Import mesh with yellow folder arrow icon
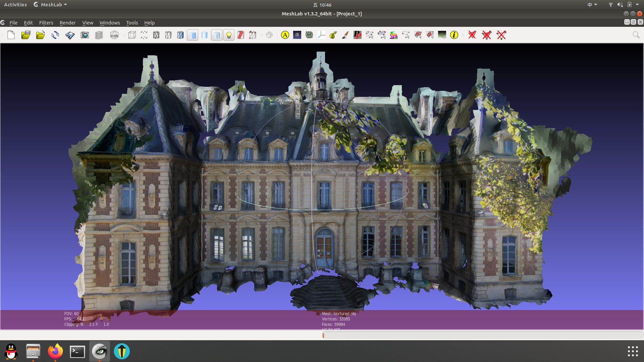644x362 pixels. coord(41,35)
